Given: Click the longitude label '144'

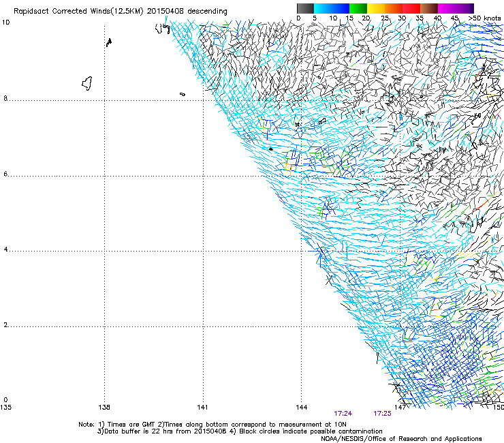Looking at the screenshot, I should 302,408.
